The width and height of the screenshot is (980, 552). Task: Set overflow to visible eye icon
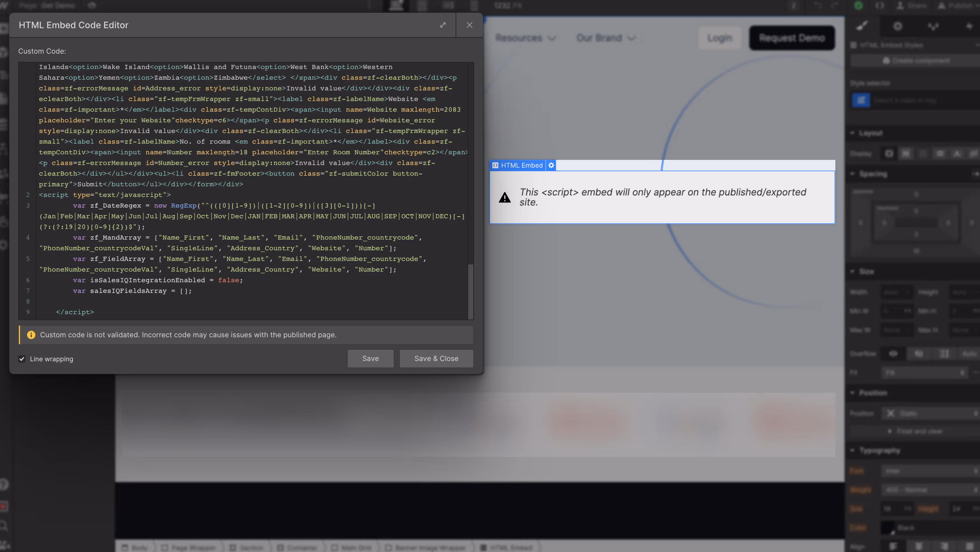pyautogui.click(x=893, y=354)
